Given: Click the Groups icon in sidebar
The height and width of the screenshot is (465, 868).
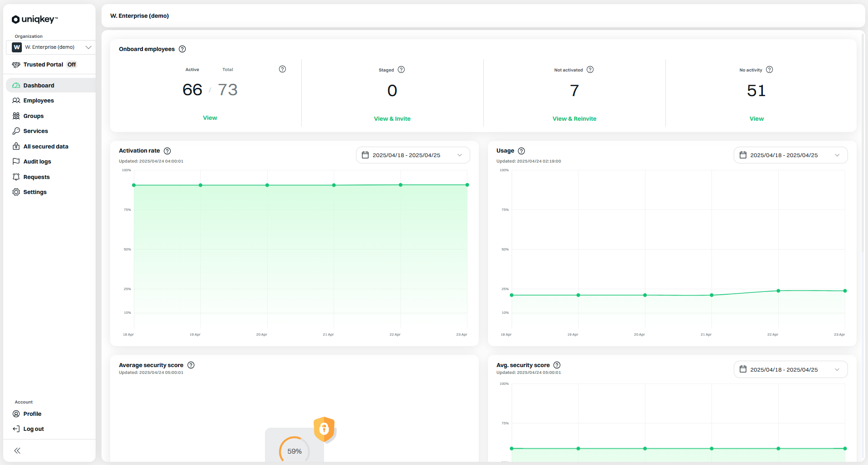Looking at the screenshot, I should (16, 116).
